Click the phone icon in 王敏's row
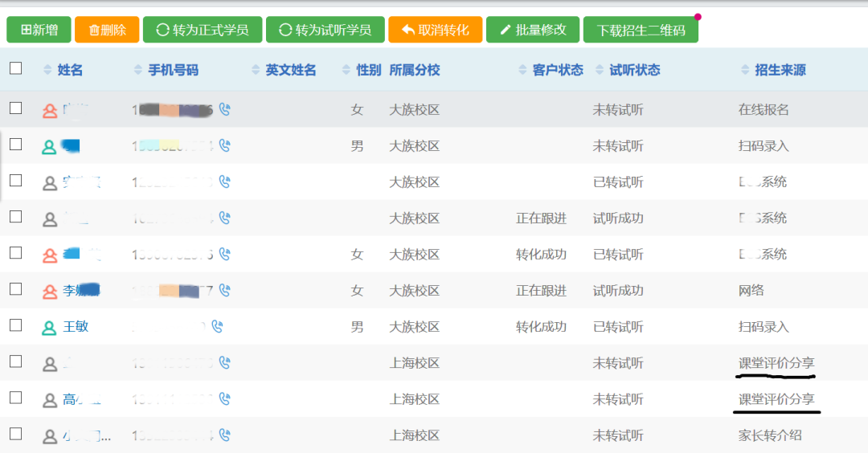The width and height of the screenshot is (868, 453). [x=216, y=327]
